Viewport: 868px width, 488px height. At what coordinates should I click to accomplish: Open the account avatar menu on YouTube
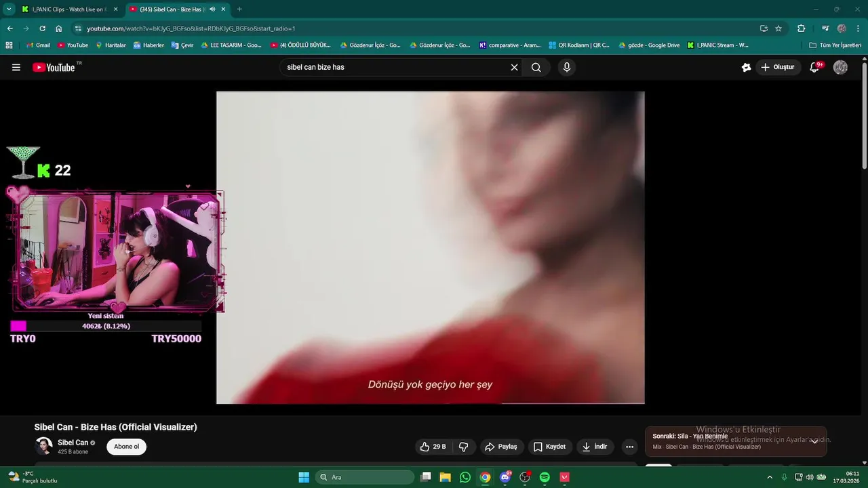tap(840, 67)
